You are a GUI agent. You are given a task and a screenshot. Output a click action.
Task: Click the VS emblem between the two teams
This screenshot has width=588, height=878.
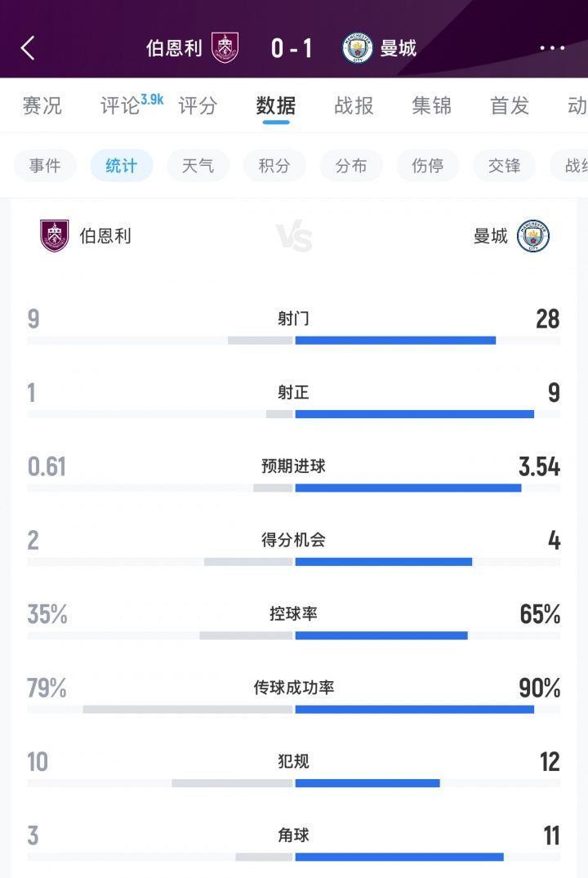pyautogui.click(x=294, y=237)
